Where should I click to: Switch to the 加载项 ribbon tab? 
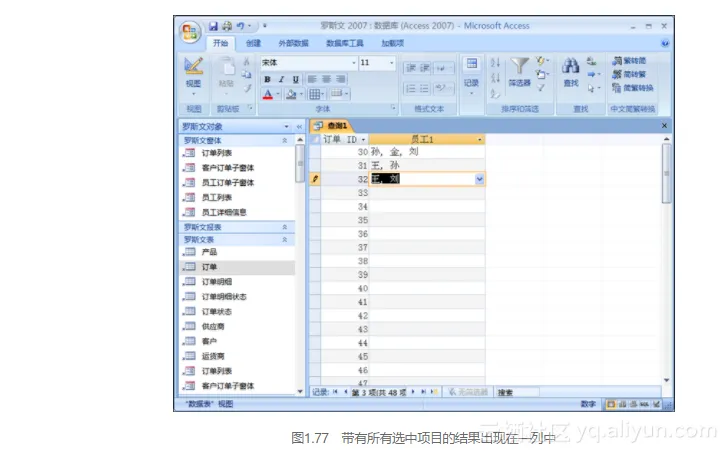393,43
